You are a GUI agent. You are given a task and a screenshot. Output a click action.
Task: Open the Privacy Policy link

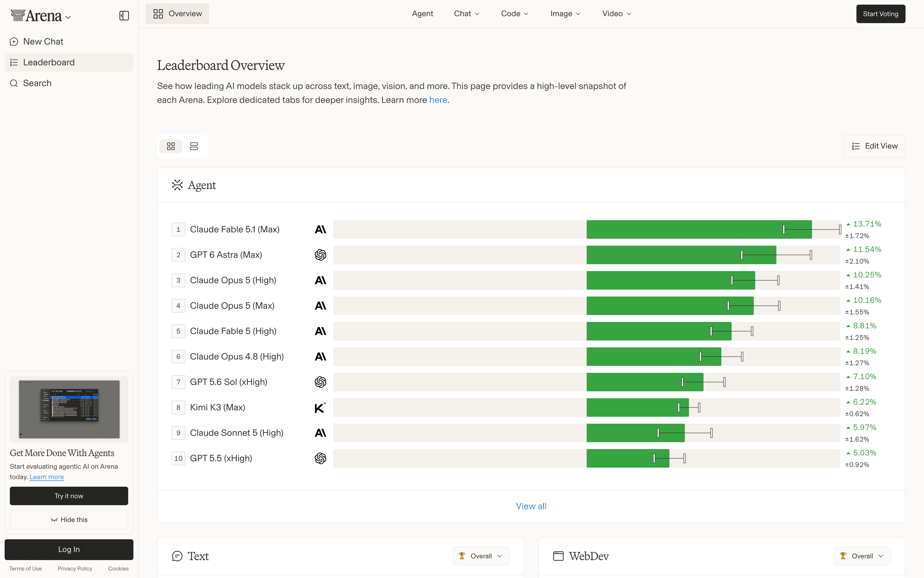75,569
